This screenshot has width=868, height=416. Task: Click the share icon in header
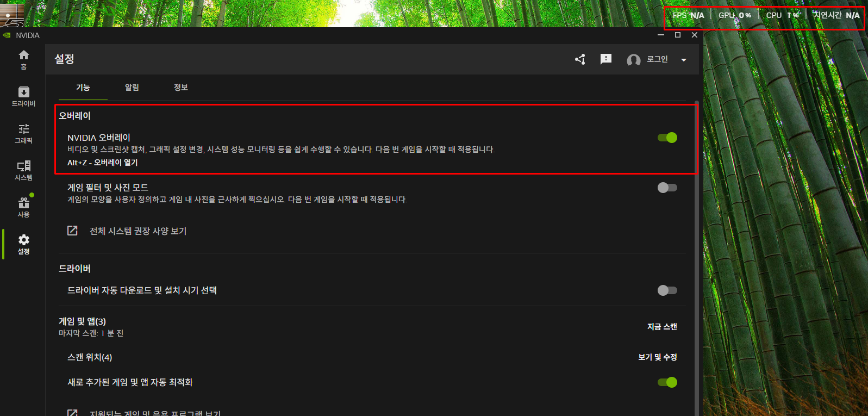(x=580, y=59)
